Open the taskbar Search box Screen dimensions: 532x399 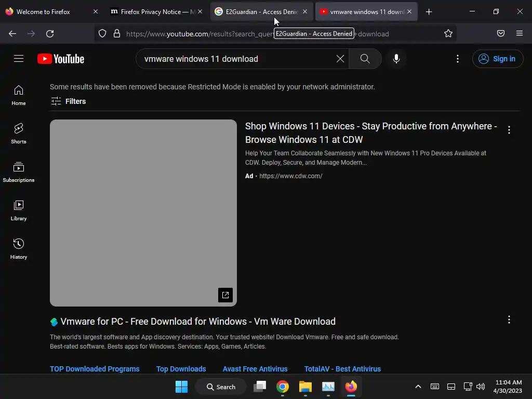click(221, 387)
